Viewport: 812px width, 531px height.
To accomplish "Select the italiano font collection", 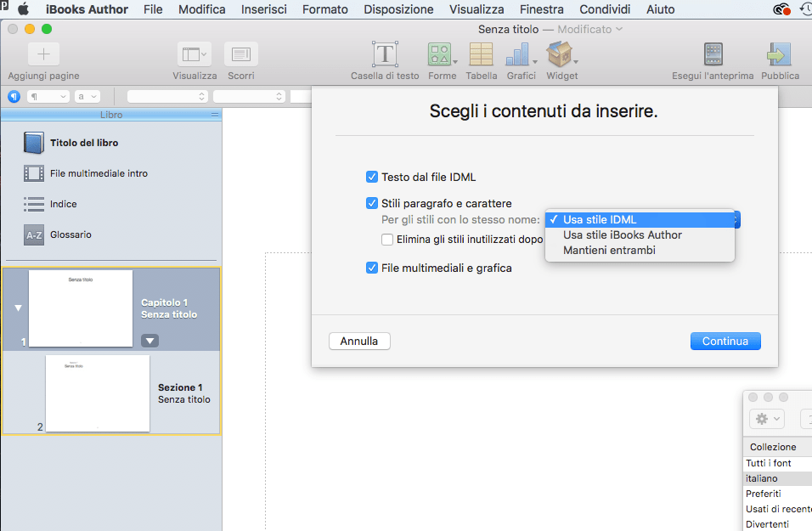I will tap(777, 478).
